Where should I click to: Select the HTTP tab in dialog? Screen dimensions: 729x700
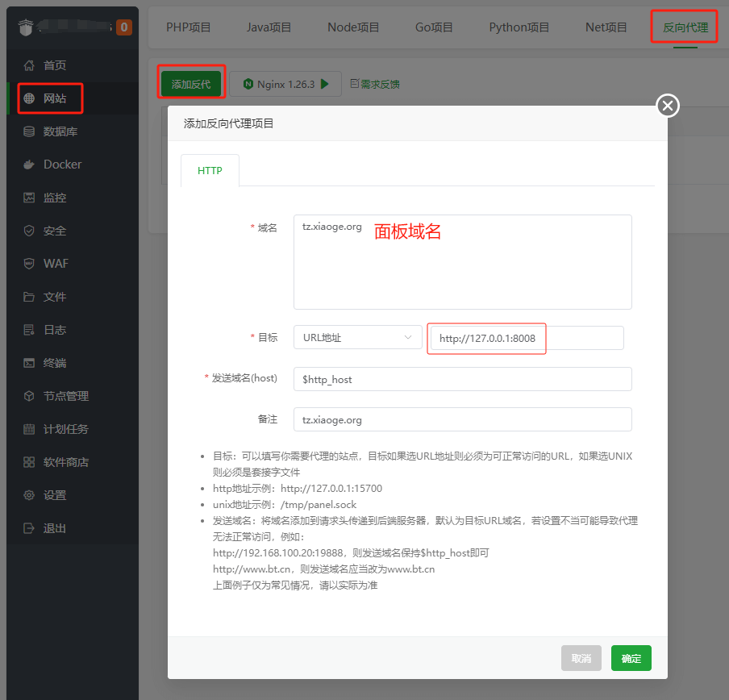(210, 171)
